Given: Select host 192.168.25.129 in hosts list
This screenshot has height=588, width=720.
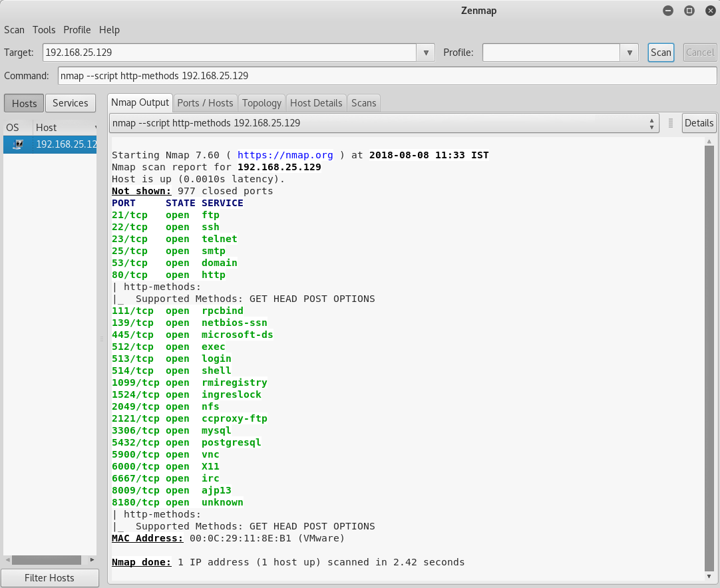Looking at the screenshot, I should coord(50,144).
